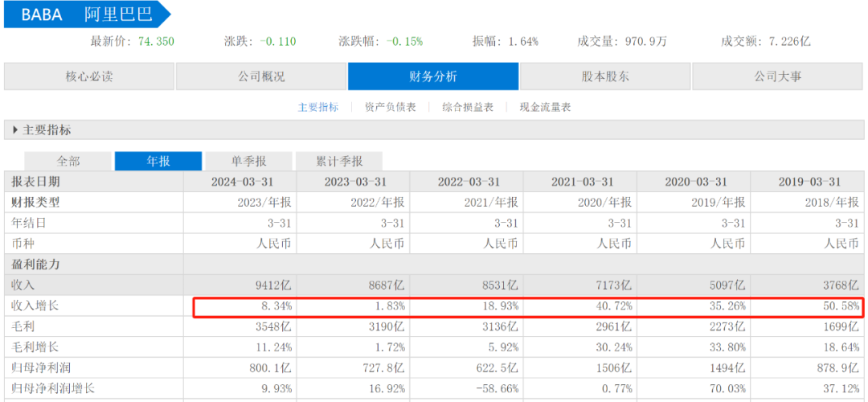868x402 pixels.
Task: Go to the 公司大事 tab
Action: (777, 76)
